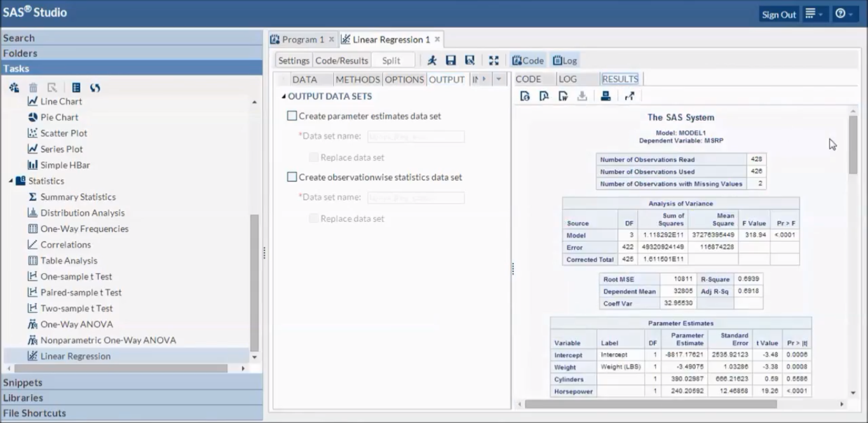Click the Sign Out button
868x423 pixels.
pos(778,13)
